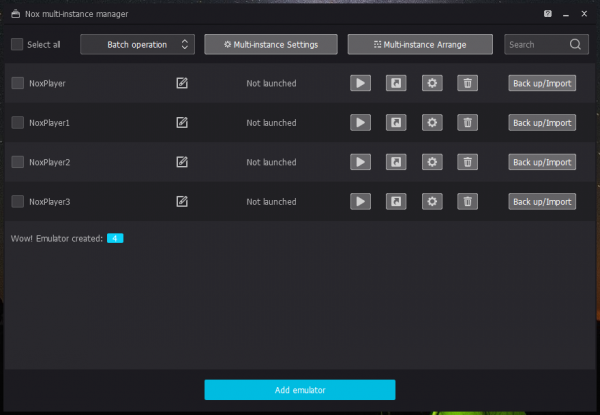This screenshot has width=600, height=415.
Task: Open Multi-instance Arrange
Action: point(420,44)
